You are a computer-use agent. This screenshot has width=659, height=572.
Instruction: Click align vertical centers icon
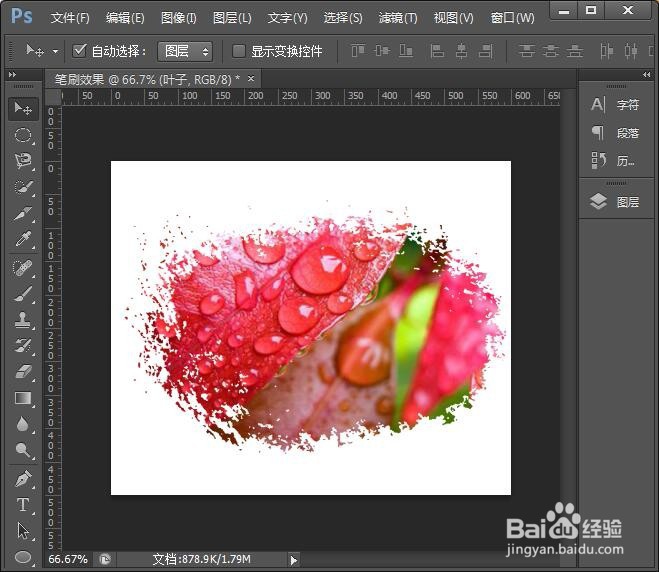click(382, 51)
